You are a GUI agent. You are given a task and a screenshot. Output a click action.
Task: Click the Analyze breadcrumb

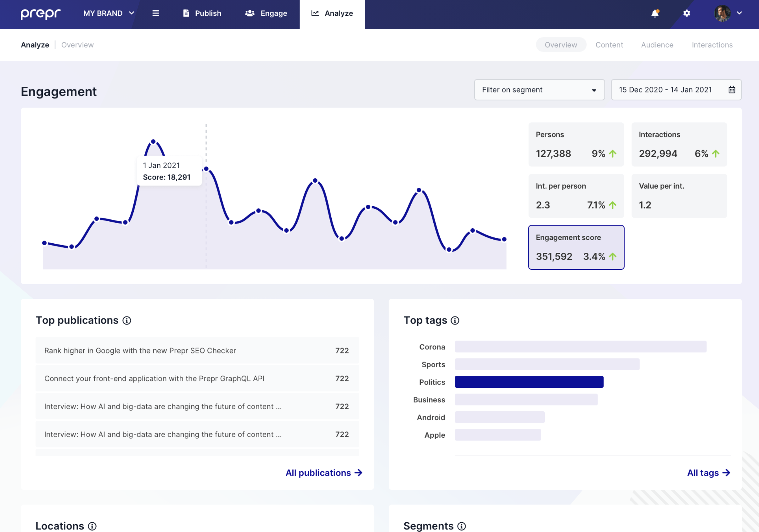coord(35,45)
